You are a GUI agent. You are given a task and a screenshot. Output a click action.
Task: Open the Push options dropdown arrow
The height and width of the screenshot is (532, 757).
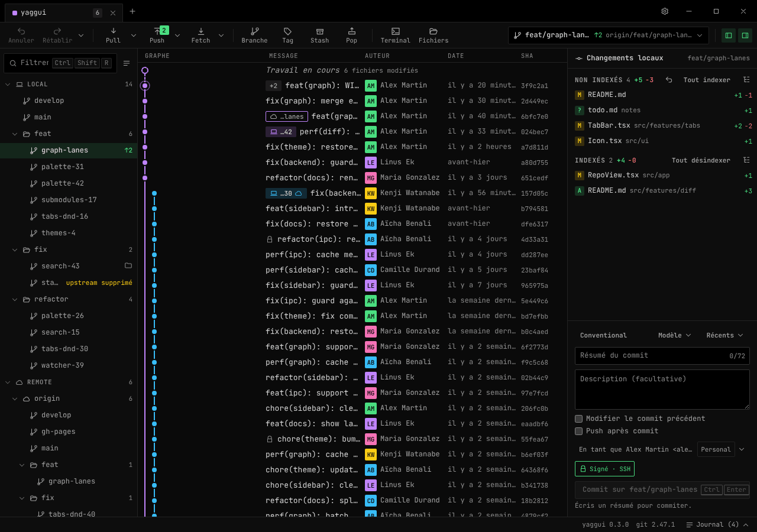(177, 35)
